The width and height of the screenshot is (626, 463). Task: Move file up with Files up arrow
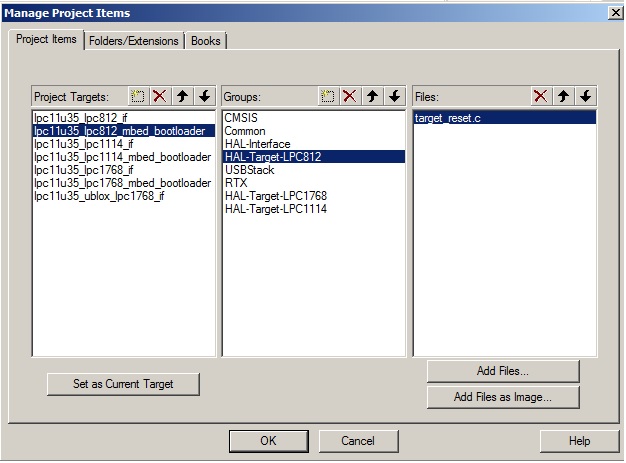click(564, 96)
